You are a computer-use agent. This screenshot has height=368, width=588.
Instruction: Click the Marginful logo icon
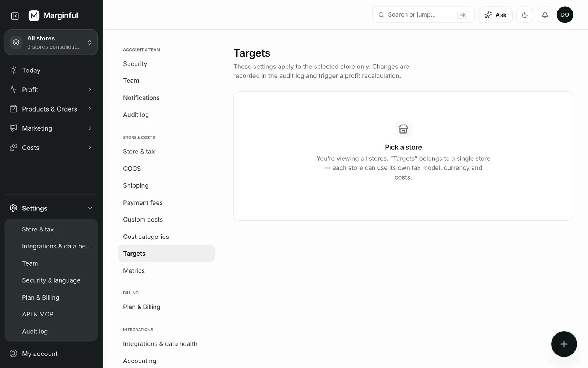[x=34, y=15]
